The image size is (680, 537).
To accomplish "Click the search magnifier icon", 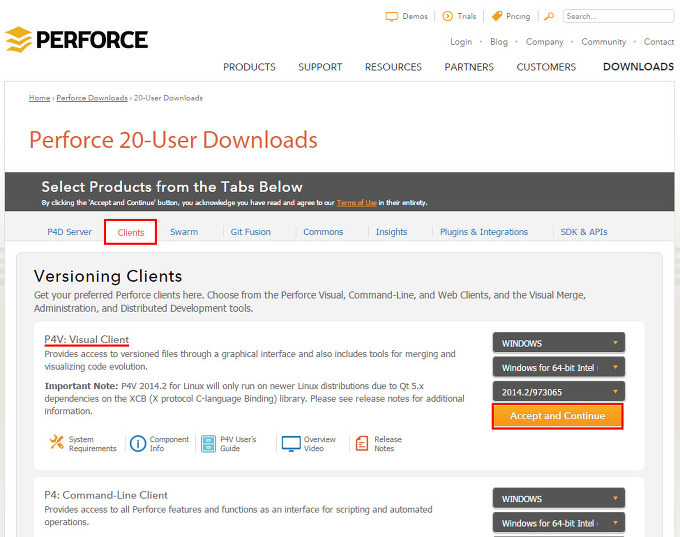I will (549, 16).
